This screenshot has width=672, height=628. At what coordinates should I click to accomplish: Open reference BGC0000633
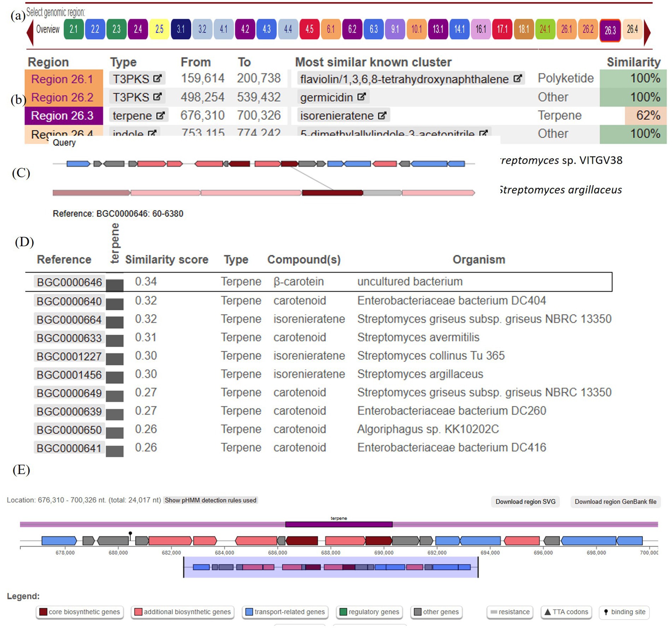point(70,338)
